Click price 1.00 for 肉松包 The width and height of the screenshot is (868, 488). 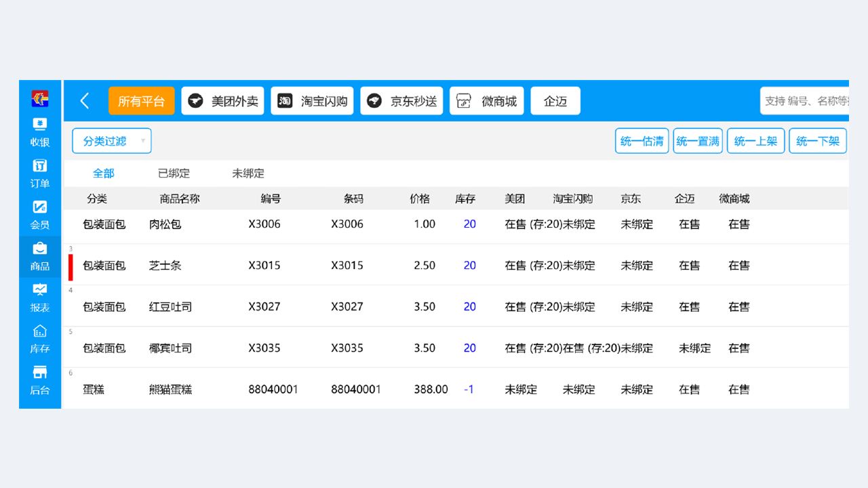click(x=425, y=224)
